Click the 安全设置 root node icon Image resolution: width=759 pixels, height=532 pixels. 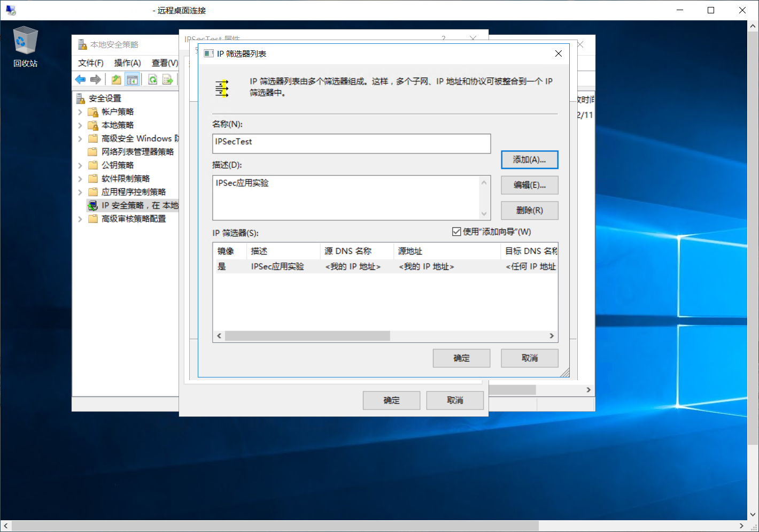pyautogui.click(x=81, y=98)
